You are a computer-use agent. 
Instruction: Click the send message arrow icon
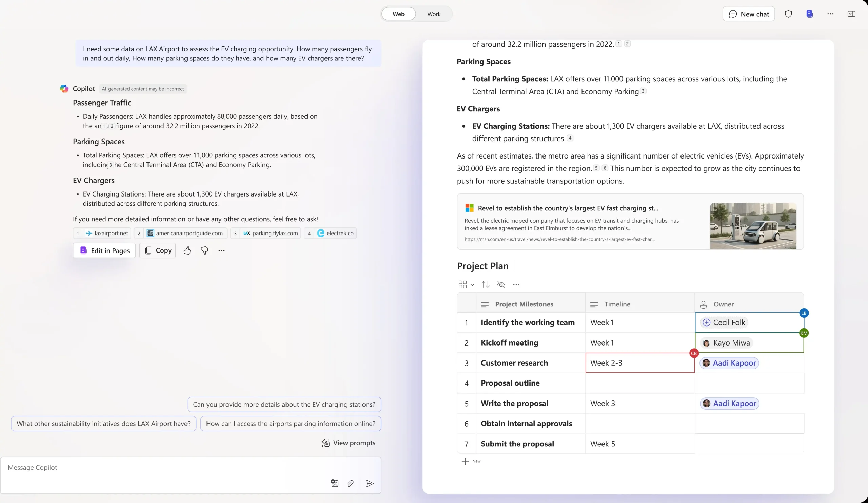370,484
